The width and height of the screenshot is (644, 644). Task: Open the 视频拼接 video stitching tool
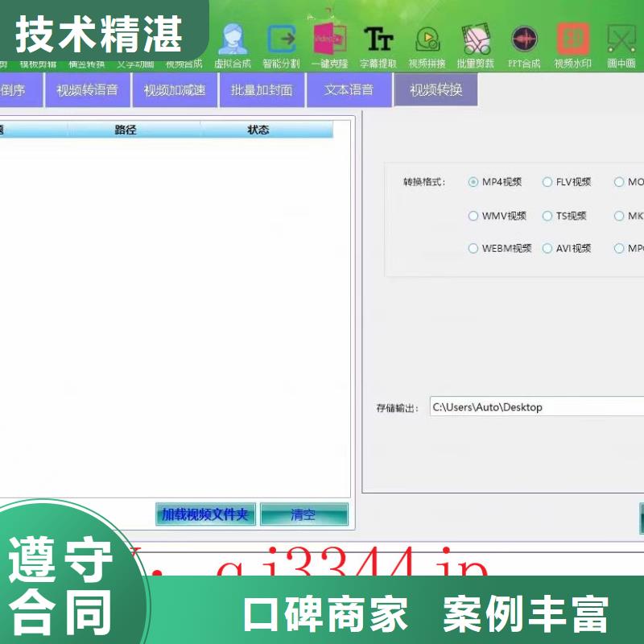coord(427,46)
